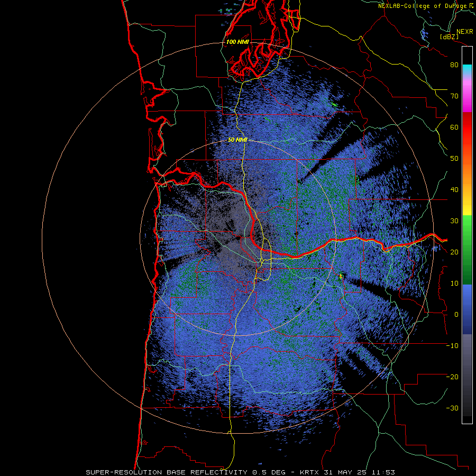Image resolution: width=476 pixels, height=476 pixels.
Task: Click the [dBZ] units label
Action: point(449,37)
